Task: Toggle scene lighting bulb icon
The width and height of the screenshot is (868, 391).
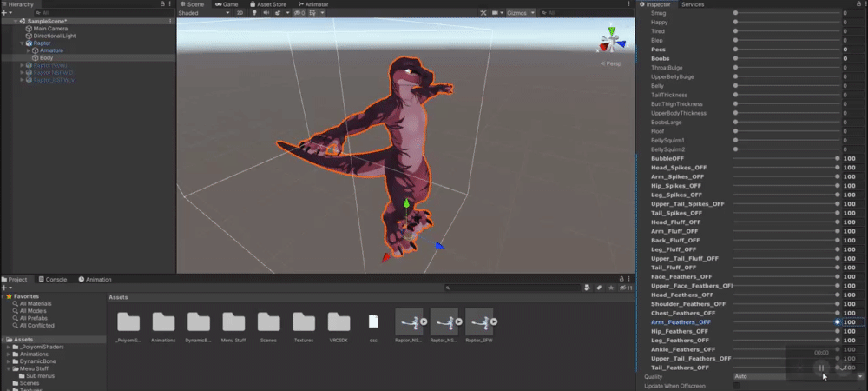Action: (254, 13)
